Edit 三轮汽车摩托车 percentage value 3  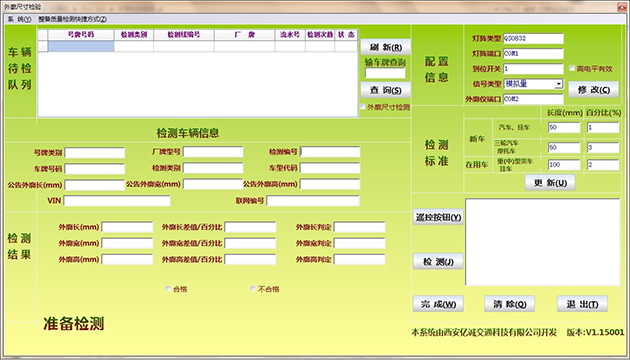pyautogui.click(x=603, y=147)
